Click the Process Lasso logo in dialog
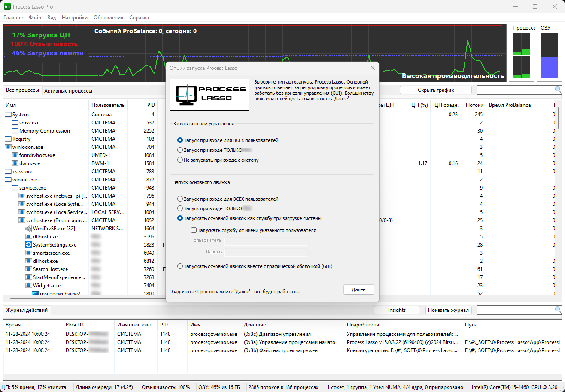 point(210,95)
